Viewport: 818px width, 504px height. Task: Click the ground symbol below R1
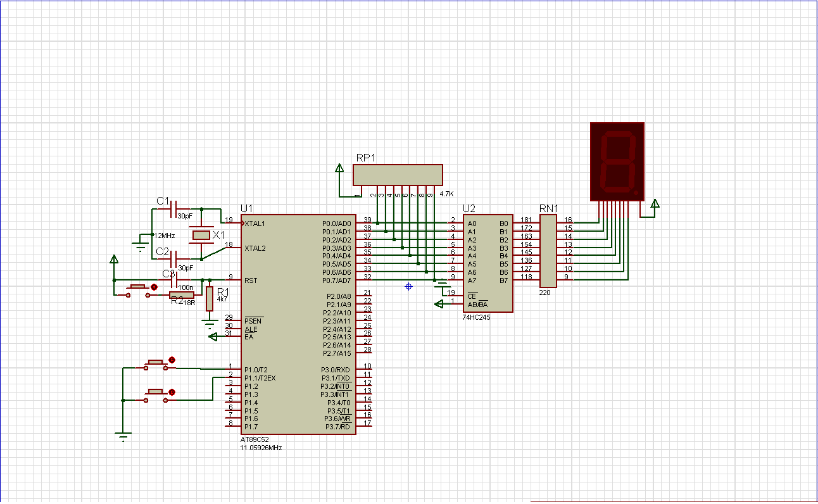[210, 324]
